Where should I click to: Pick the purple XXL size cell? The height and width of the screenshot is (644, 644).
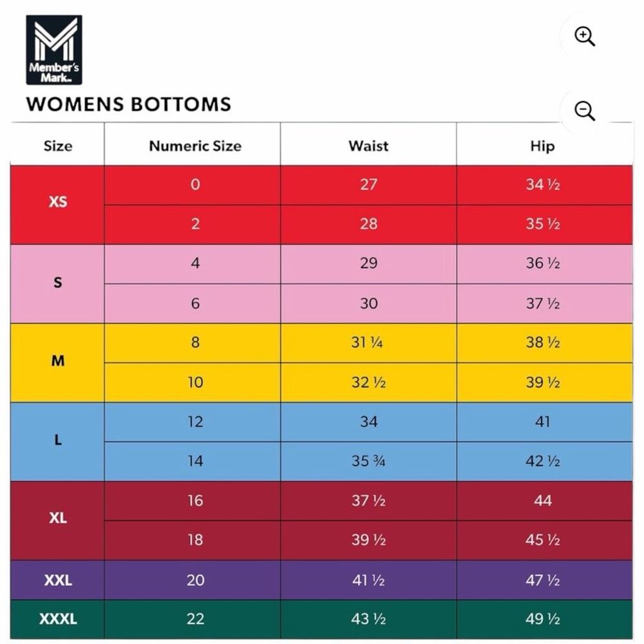point(57,580)
